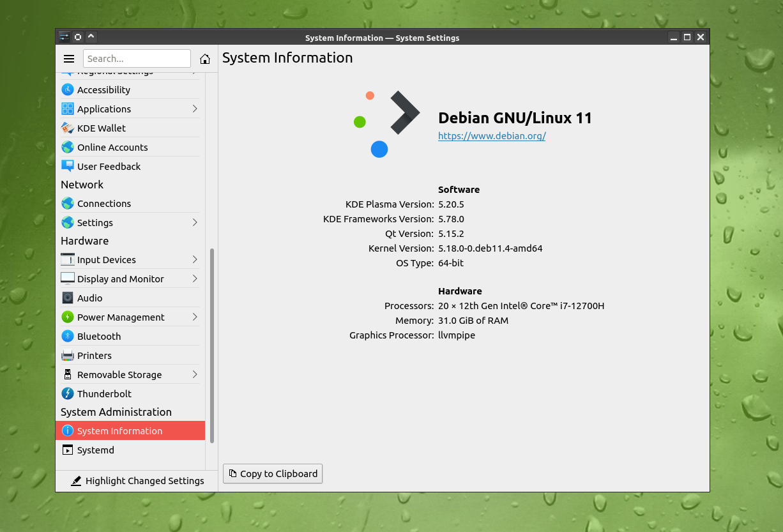Open the https://www.debian.org/ link

pos(492,135)
